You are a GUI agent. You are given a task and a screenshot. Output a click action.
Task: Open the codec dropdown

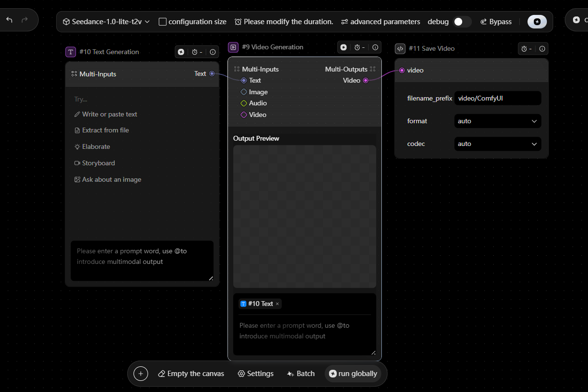coord(498,144)
